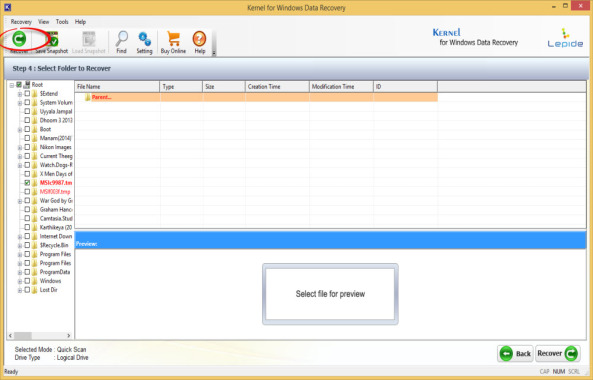Expand the Windows folder node
The image size is (593, 380).
pos(20,281)
